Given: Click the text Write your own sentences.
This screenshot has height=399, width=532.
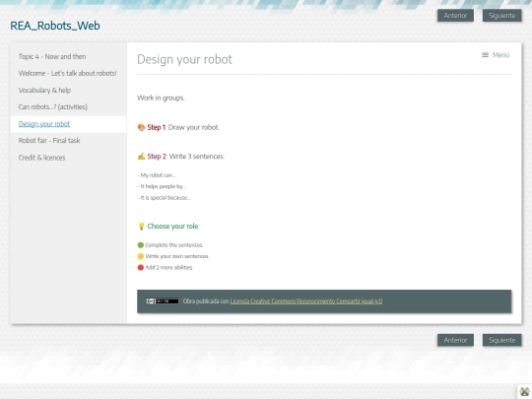Looking at the screenshot, I should click(177, 256).
